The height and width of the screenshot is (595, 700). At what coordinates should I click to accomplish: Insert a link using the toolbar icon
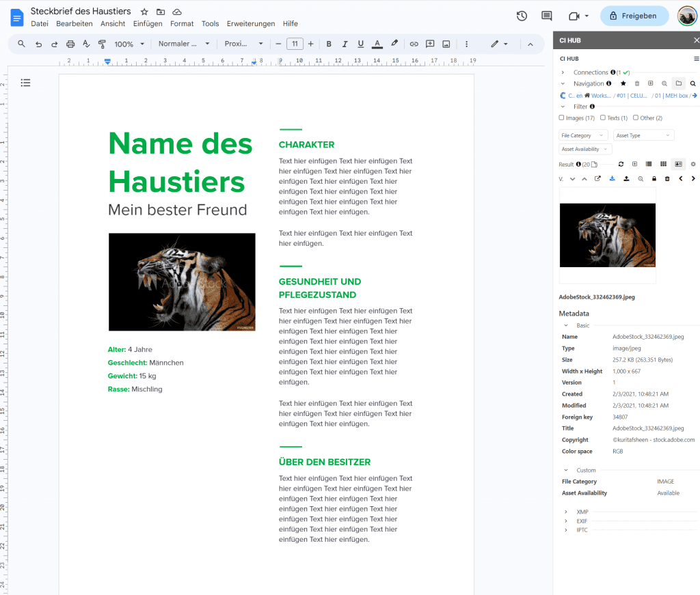click(x=414, y=44)
